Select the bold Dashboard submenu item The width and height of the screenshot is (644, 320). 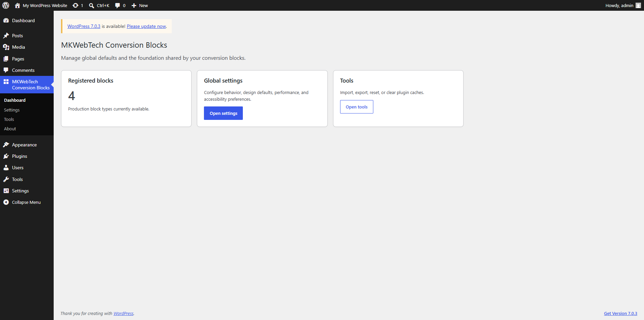tap(15, 100)
